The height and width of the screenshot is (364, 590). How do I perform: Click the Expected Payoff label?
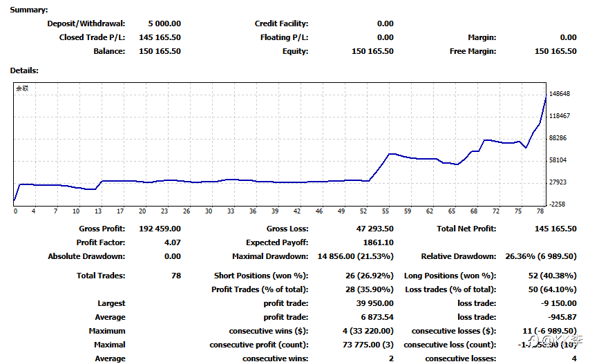(x=277, y=242)
